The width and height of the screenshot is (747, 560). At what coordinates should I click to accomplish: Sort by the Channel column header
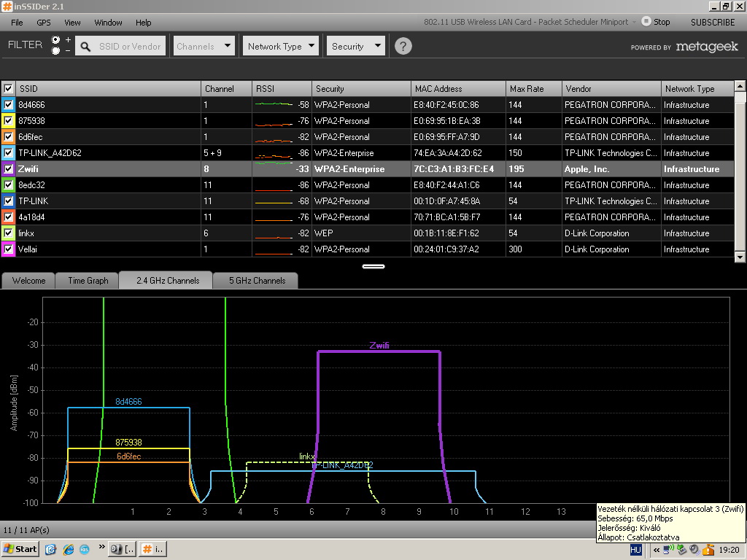(x=226, y=88)
